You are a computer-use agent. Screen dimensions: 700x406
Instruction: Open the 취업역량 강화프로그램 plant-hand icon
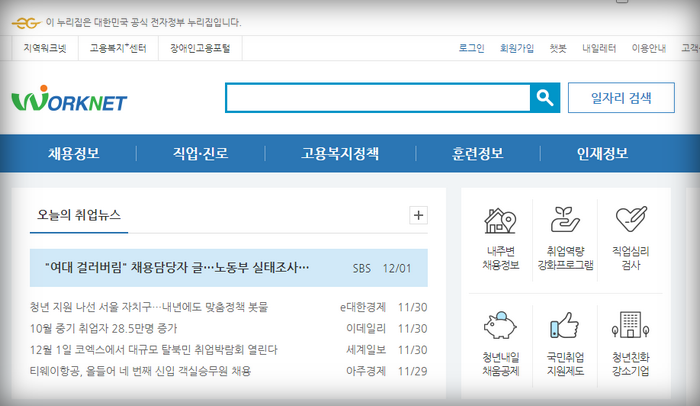[565, 219]
